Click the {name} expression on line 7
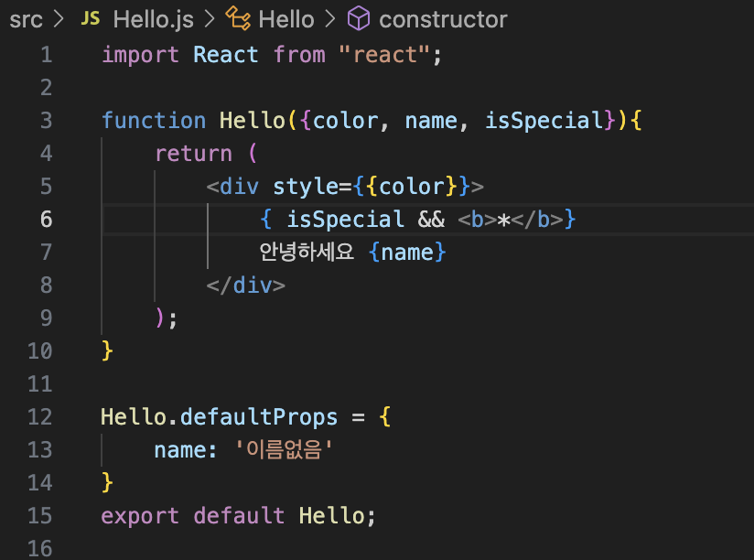This screenshot has width=754, height=560. tap(407, 253)
